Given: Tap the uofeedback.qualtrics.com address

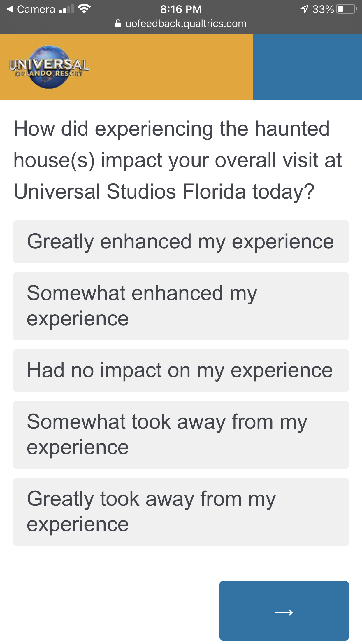Looking at the screenshot, I should pyautogui.click(x=186, y=24).
